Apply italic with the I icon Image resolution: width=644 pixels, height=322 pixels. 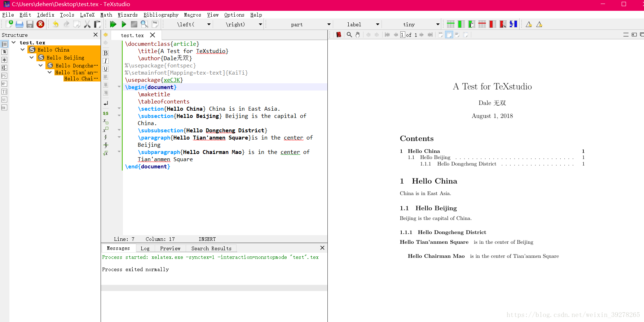[x=106, y=61]
